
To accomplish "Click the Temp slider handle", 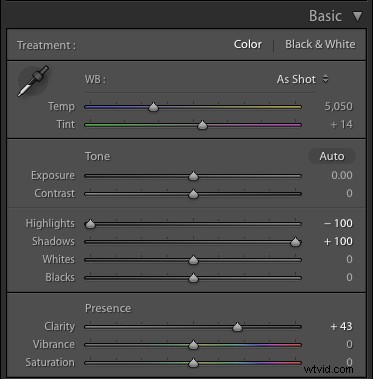I will 153,107.
